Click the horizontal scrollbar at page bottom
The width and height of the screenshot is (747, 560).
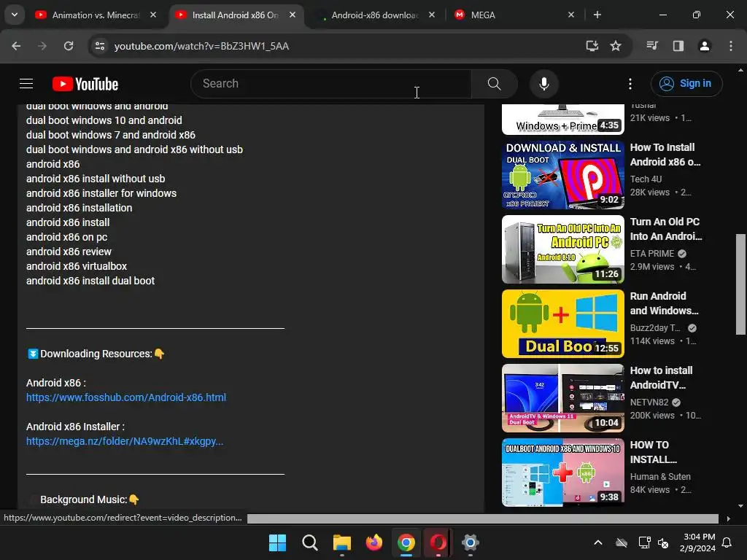tap(483, 518)
